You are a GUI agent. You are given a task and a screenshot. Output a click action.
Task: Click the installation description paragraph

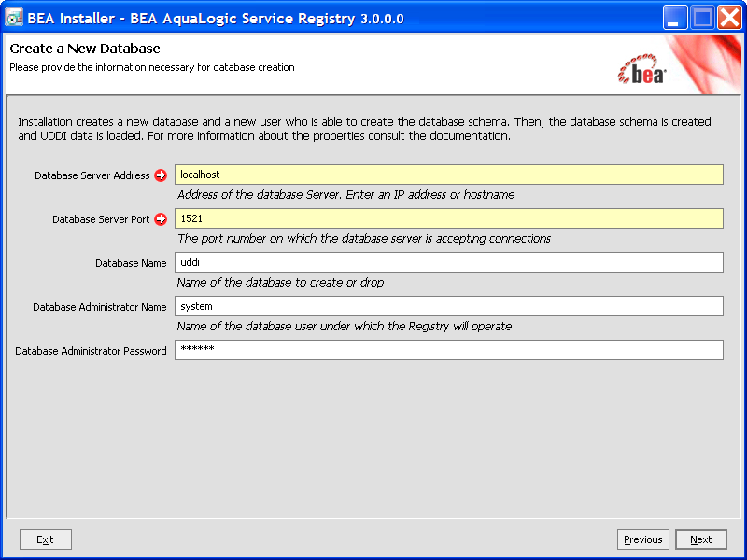click(364, 129)
